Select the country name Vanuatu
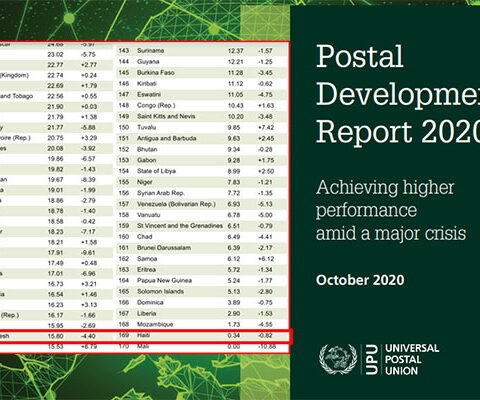This screenshot has height=400, width=480. point(148,215)
